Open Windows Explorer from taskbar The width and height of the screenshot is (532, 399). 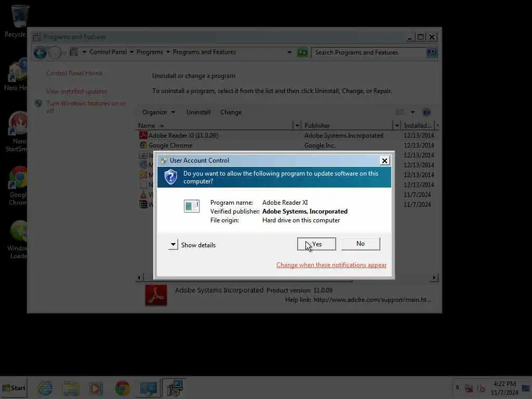(x=71, y=389)
